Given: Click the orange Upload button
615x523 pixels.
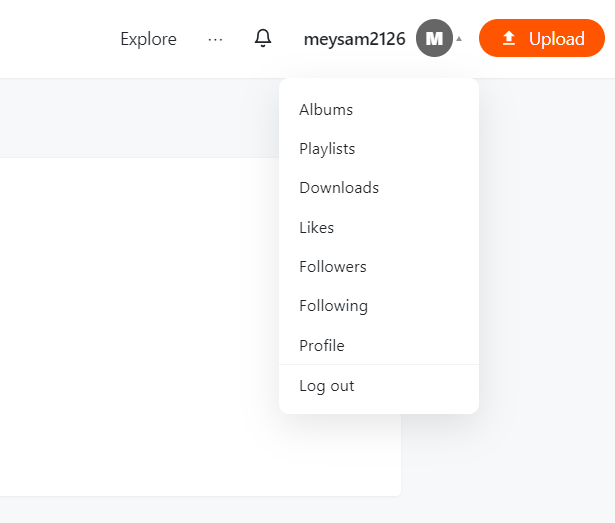Looking at the screenshot, I should [542, 38].
